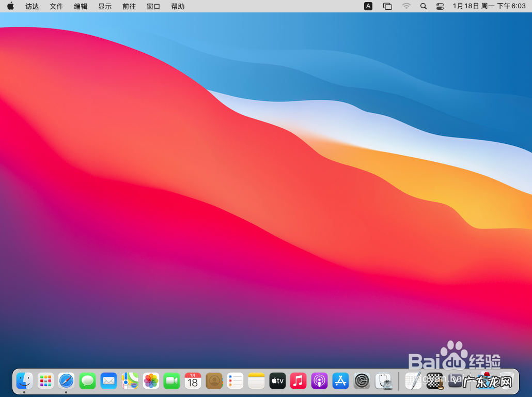Open the input source menu (A)
532x397 pixels.
click(x=368, y=6)
